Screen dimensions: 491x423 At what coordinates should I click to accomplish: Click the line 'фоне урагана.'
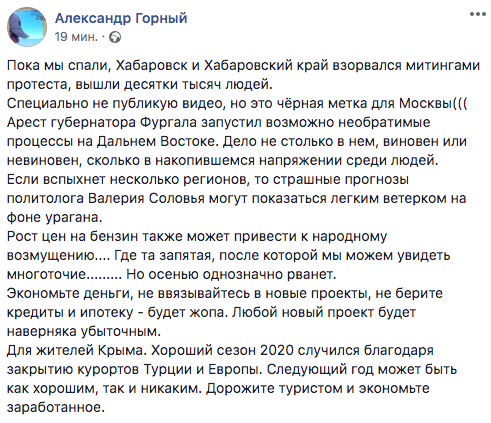coord(54,218)
